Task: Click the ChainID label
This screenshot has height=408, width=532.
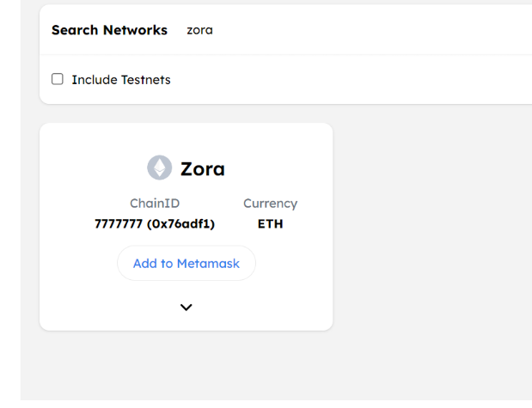Action: (x=155, y=204)
